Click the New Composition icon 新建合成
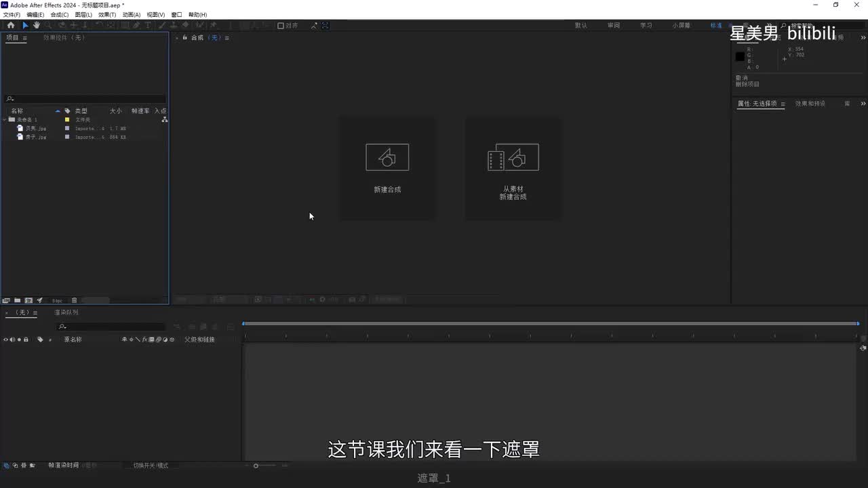Viewport: 868px width, 488px height. pos(387,157)
